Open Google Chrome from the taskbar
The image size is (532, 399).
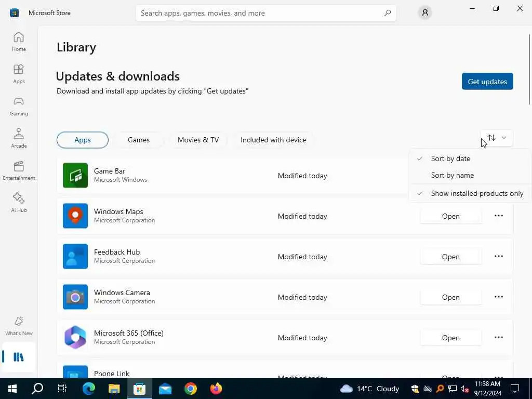pyautogui.click(x=191, y=389)
